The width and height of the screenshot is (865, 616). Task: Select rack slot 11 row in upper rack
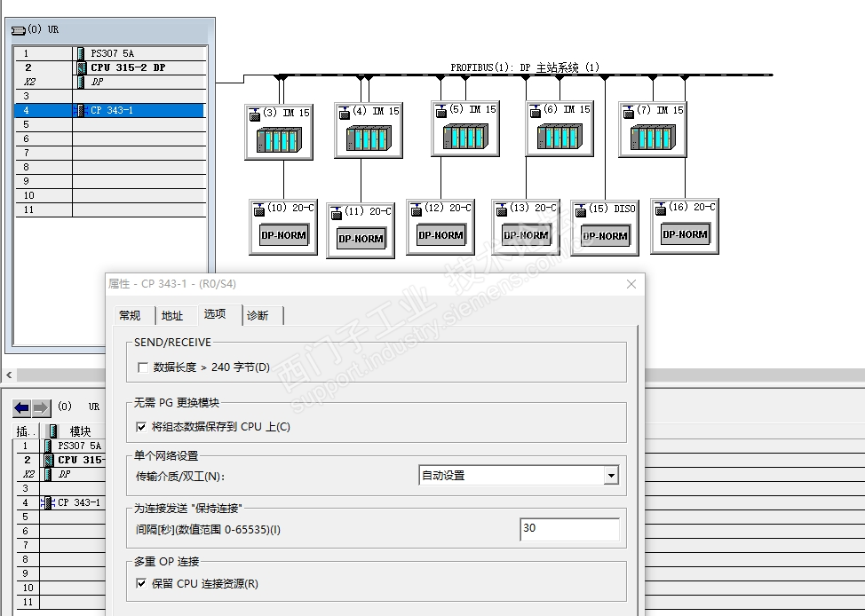click(111, 210)
